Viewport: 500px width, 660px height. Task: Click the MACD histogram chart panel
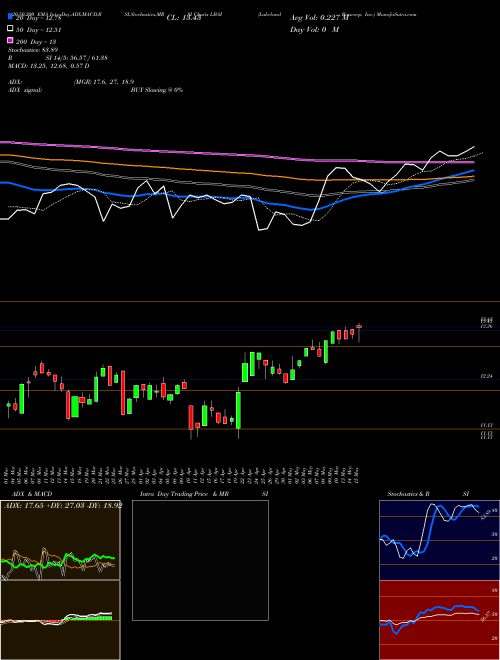60,620
